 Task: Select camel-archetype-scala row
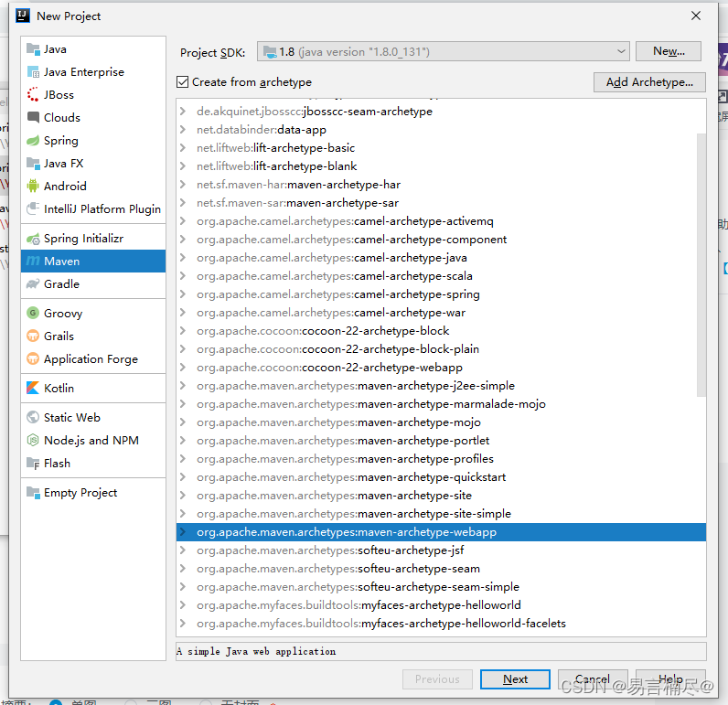pos(441,276)
